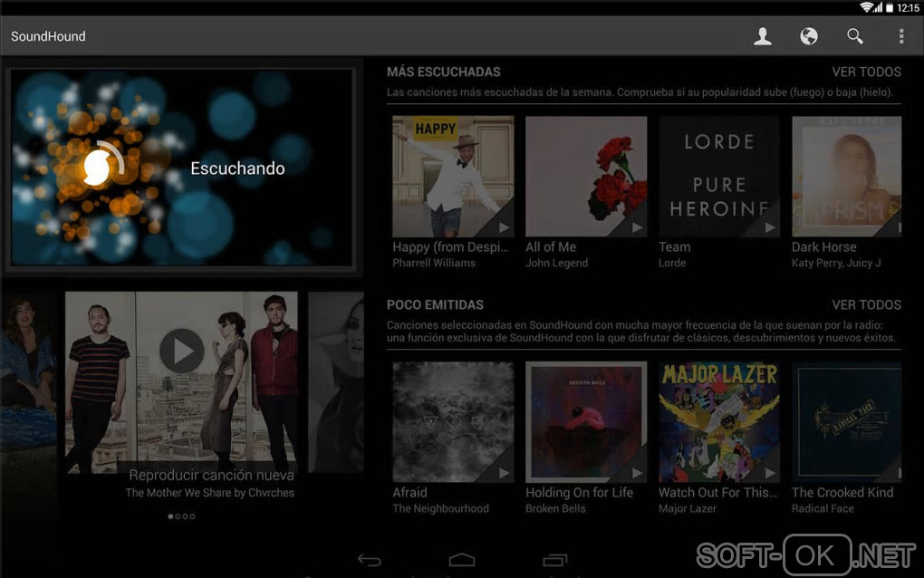Tap the song title Team

pos(674,246)
